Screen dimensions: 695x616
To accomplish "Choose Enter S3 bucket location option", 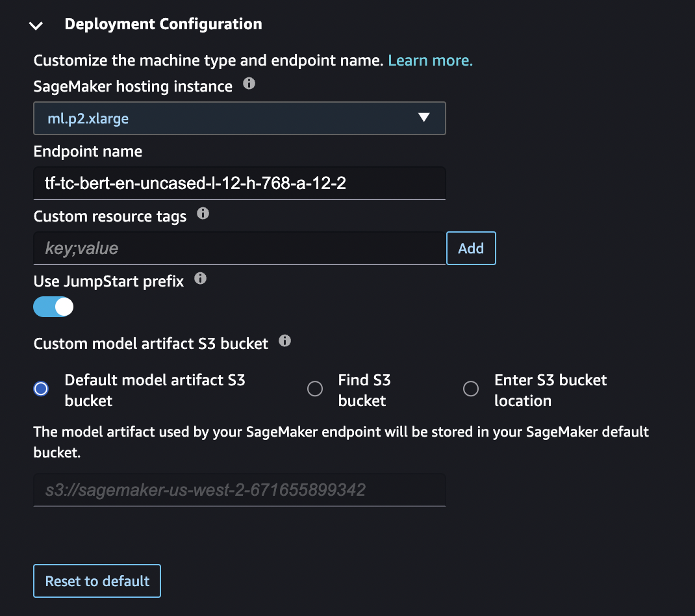I will (471, 388).
